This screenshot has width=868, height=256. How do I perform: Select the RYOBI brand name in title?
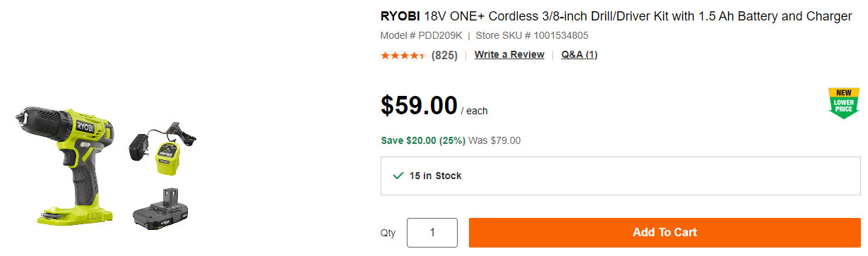(x=400, y=17)
